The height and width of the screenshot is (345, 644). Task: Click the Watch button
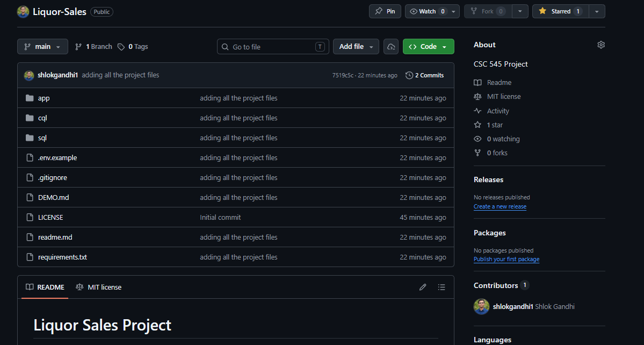pos(426,11)
